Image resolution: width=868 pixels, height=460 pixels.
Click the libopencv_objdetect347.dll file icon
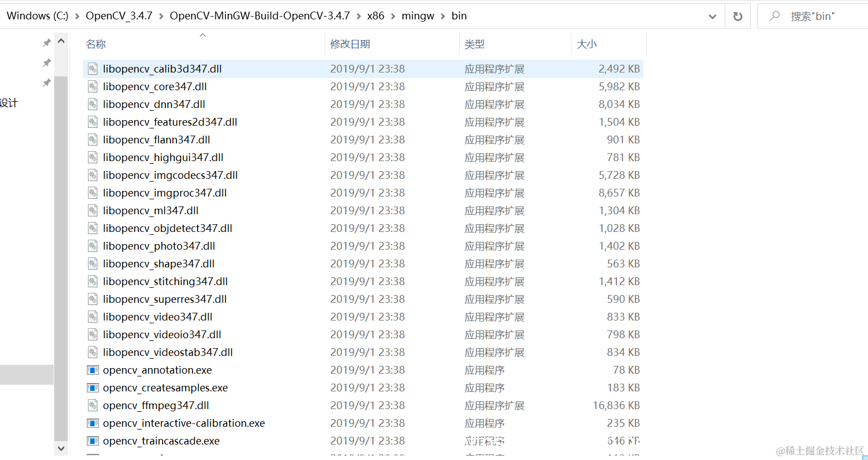[93, 228]
